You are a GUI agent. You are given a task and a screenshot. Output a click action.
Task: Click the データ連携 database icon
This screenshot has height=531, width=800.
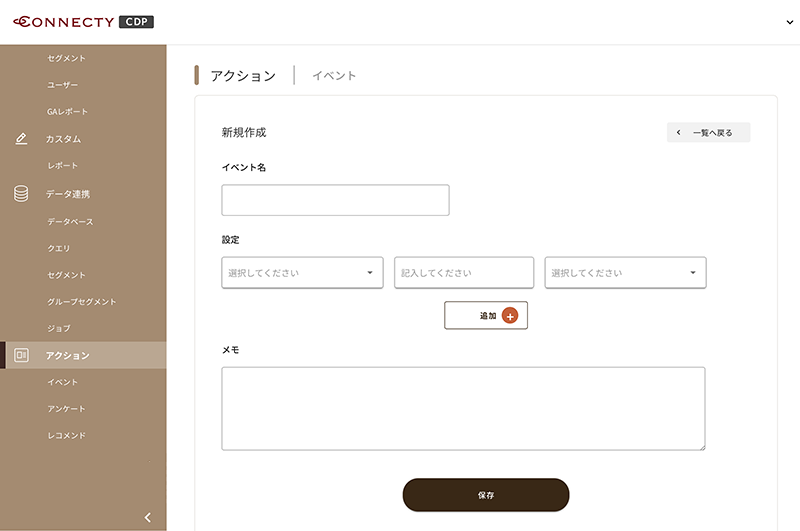(x=21, y=194)
